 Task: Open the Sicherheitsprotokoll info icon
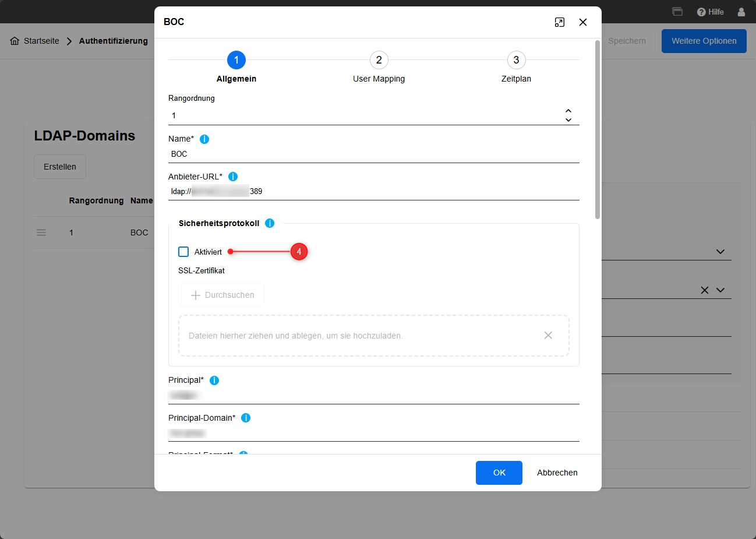coord(270,223)
